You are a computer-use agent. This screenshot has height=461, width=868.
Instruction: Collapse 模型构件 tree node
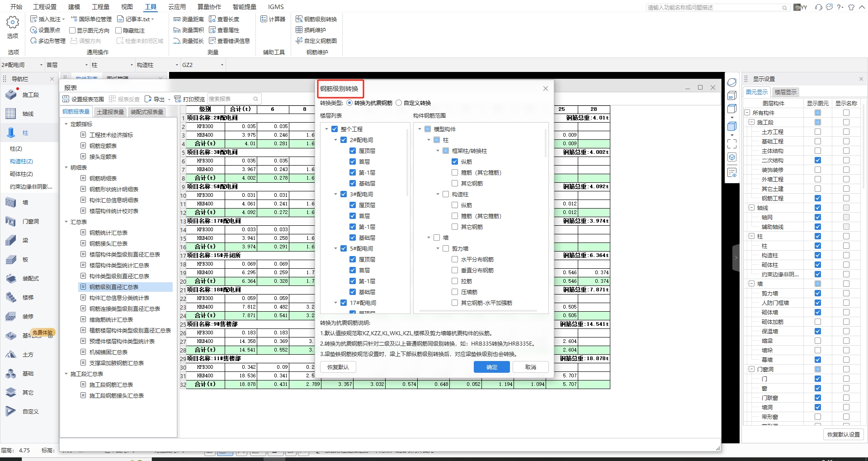420,129
